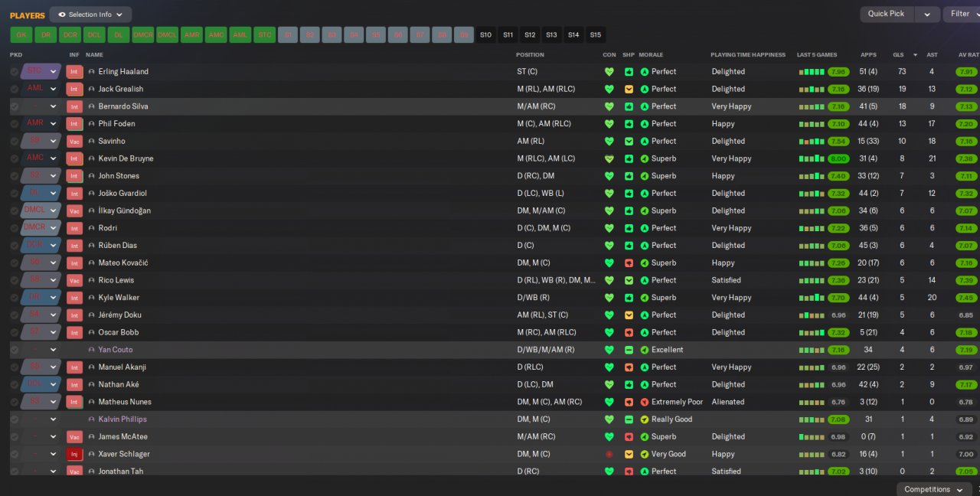Tick the pick checkbox for Savinho

point(15,142)
